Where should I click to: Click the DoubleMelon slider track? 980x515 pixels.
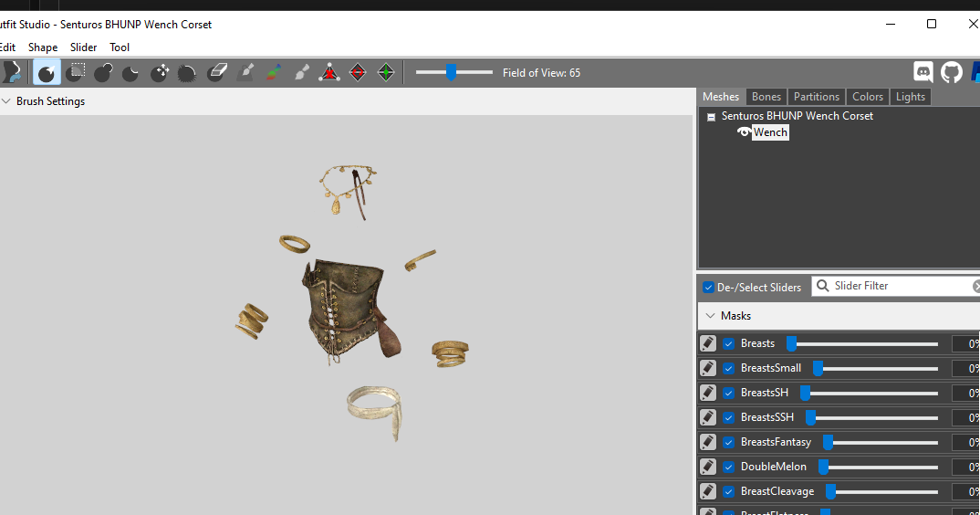click(879, 467)
